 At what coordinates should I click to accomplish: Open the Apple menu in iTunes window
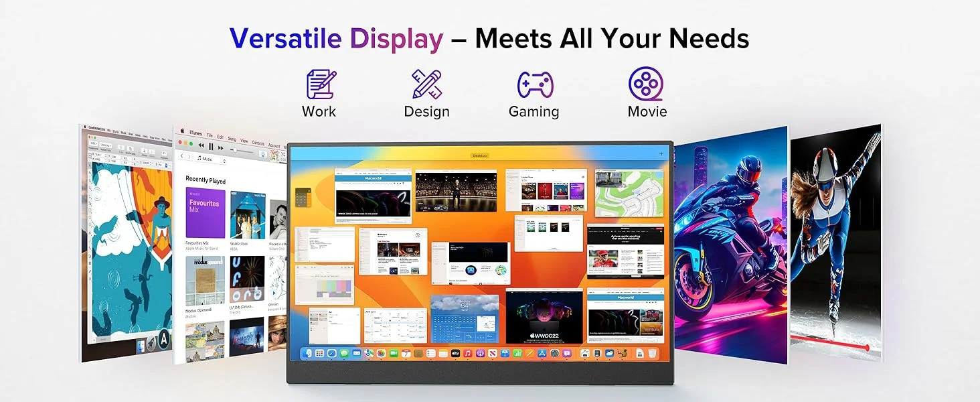pos(182,131)
